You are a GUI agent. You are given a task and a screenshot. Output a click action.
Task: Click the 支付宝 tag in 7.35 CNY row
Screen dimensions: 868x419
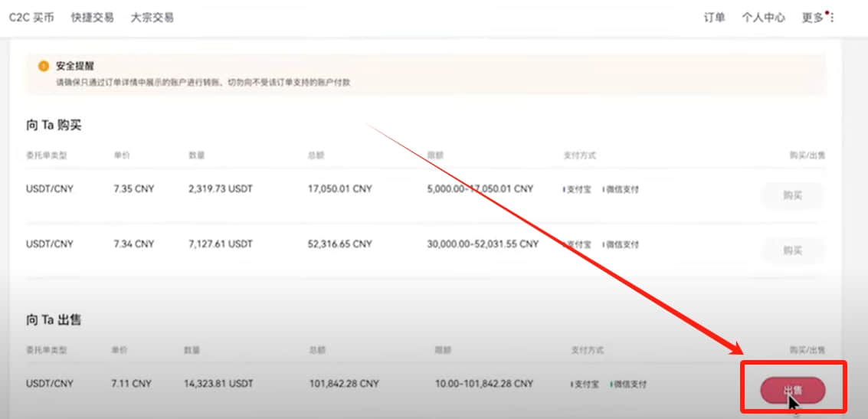tap(578, 189)
